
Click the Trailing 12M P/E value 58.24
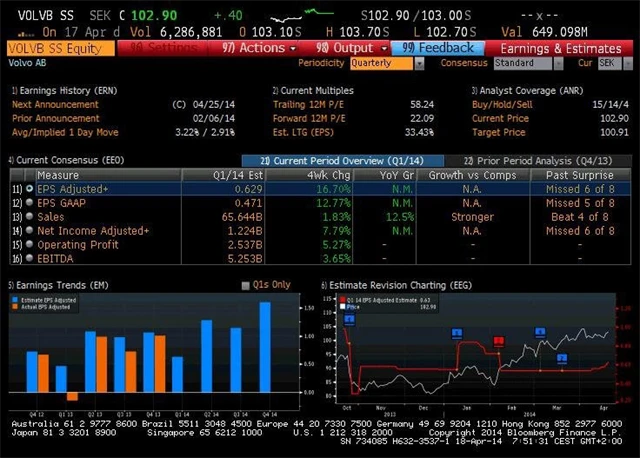click(422, 104)
